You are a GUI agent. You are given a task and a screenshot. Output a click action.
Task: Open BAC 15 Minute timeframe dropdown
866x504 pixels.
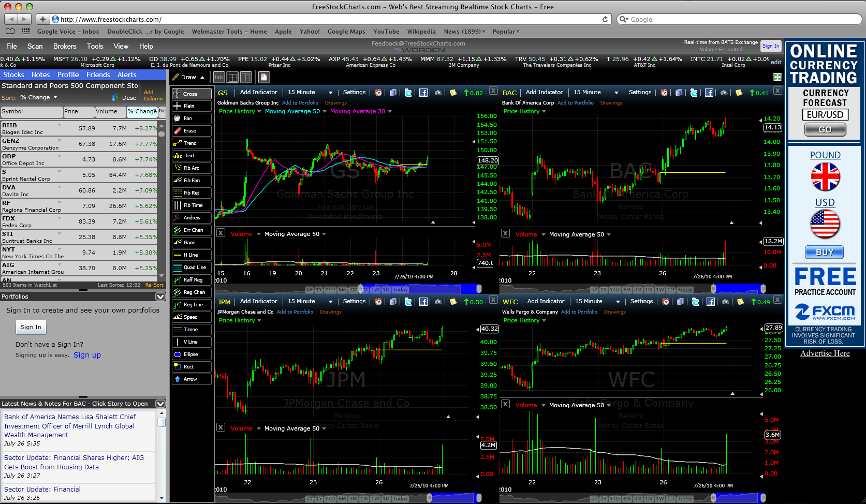coord(596,93)
